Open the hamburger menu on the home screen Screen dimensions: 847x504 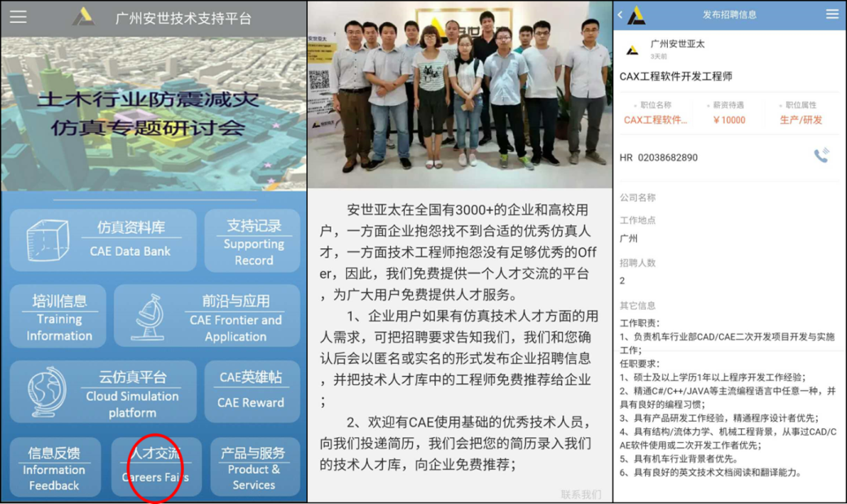pyautogui.click(x=18, y=17)
